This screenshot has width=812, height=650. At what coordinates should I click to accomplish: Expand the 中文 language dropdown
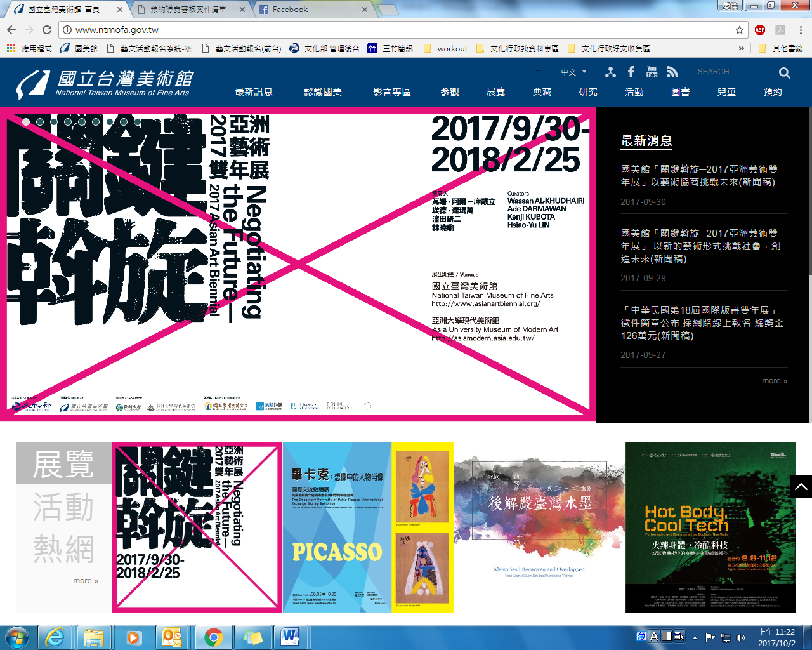(x=574, y=72)
